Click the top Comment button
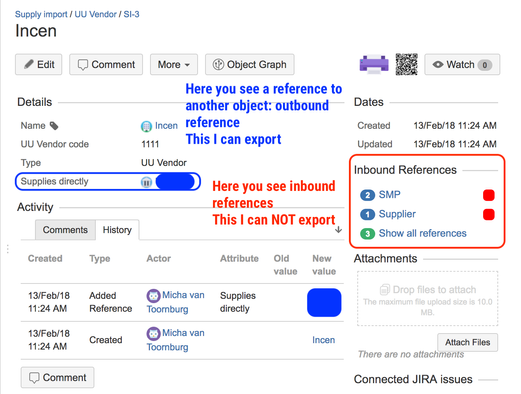This screenshot has height=394, width=521. [x=106, y=64]
